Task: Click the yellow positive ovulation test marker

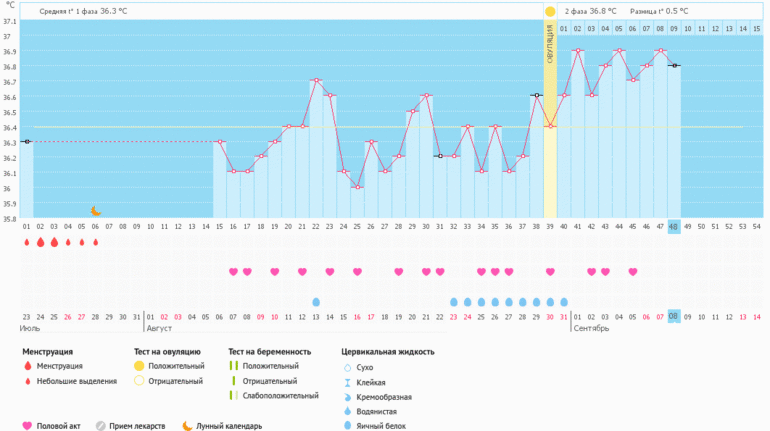Action: (550, 11)
